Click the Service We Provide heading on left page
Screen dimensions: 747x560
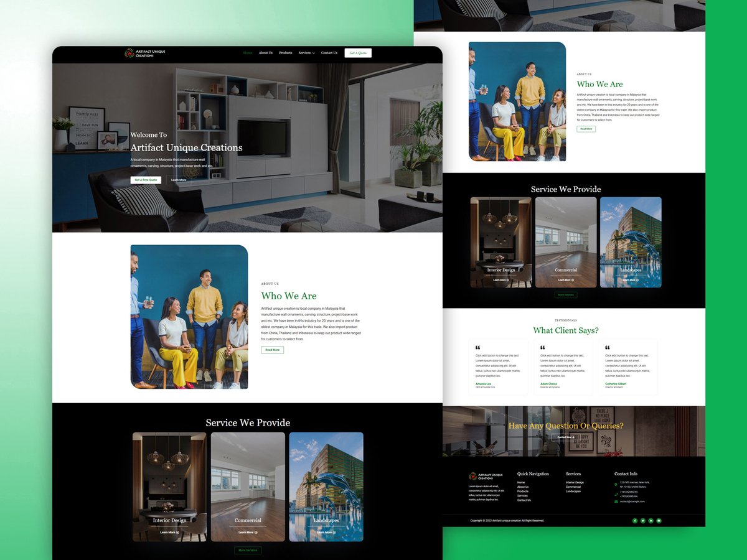(x=248, y=422)
